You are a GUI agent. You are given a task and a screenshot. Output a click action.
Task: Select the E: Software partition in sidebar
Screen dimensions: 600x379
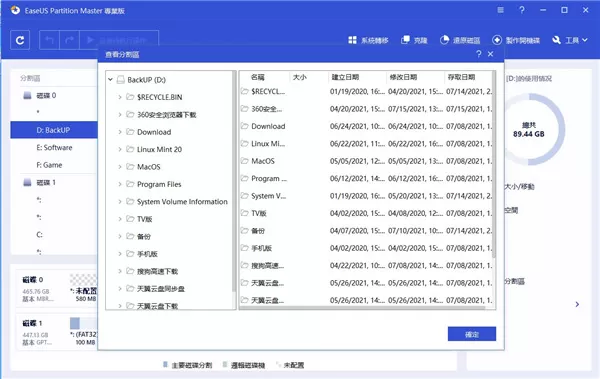pos(54,148)
